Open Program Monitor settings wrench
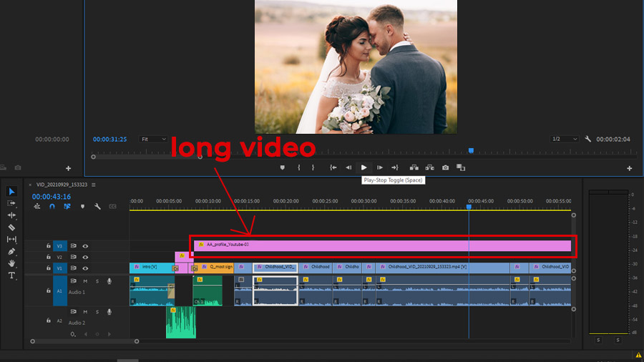This screenshot has height=362, width=644. pyautogui.click(x=587, y=139)
